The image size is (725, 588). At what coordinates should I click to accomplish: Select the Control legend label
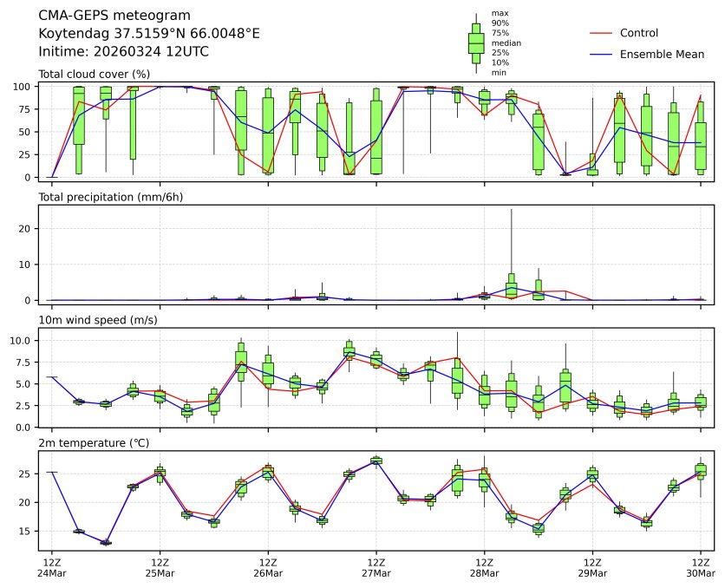639,33
